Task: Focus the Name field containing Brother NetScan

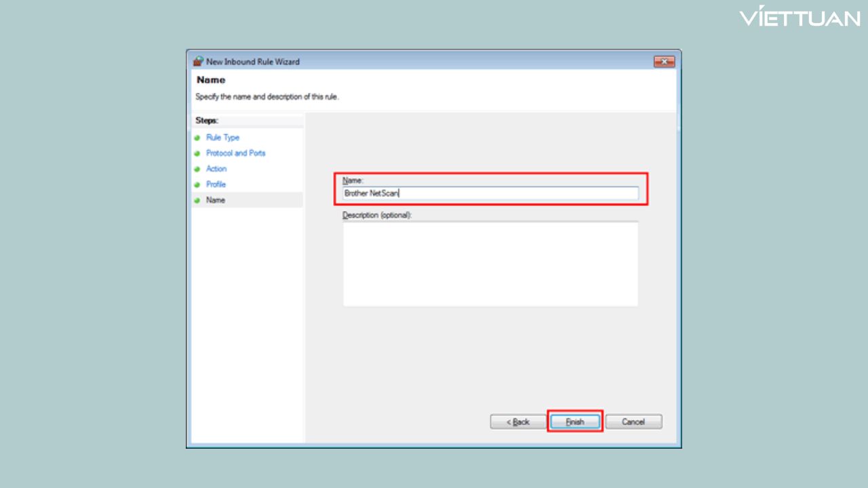Action: 490,193
